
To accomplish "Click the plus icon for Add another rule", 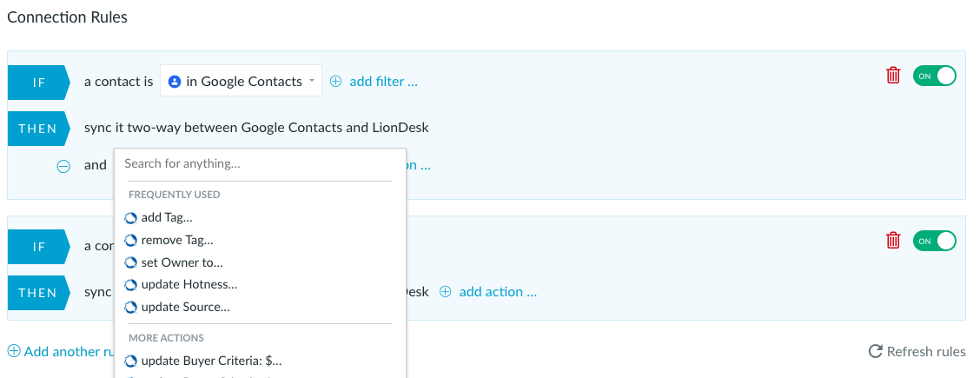I will [14, 351].
